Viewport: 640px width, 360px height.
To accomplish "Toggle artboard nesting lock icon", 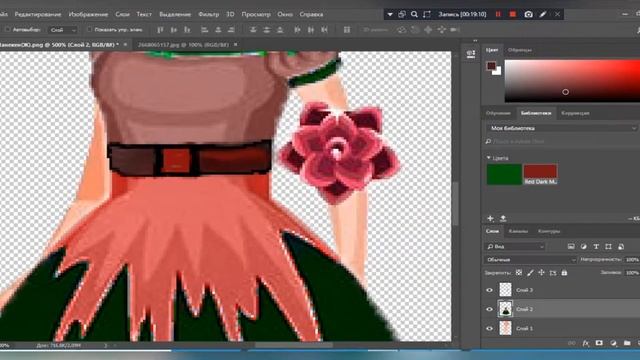I will [553, 273].
